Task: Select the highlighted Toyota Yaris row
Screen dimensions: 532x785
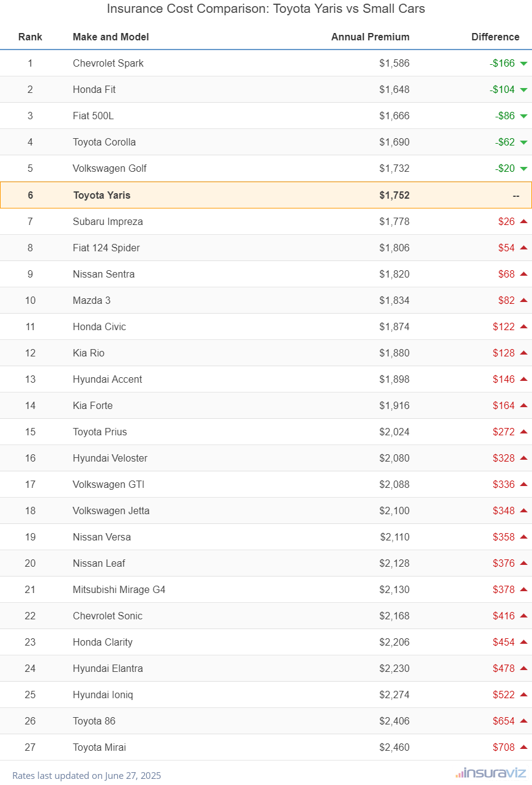Action: 266,195
